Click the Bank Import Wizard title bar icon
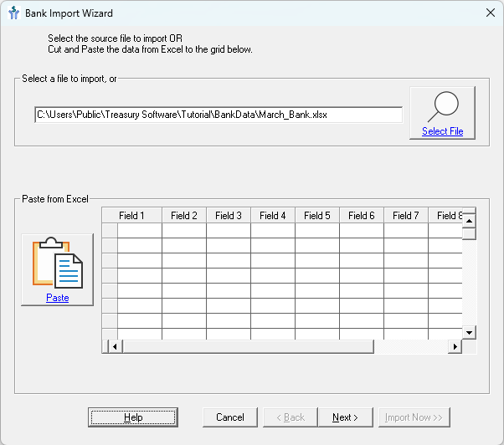This screenshot has width=504, height=445. 13,13
